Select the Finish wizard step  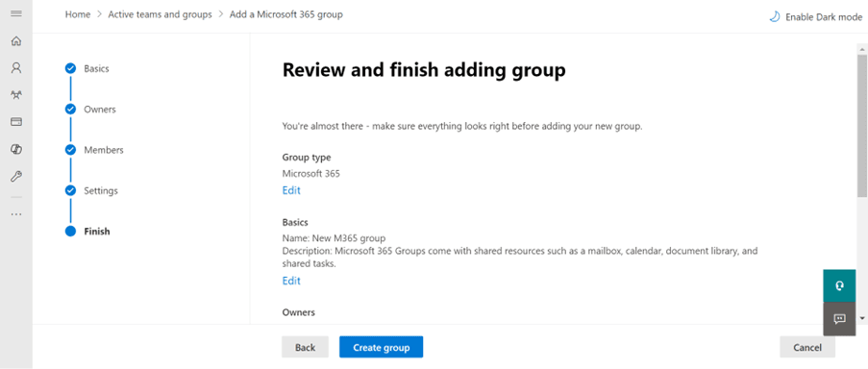coord(97,232)
